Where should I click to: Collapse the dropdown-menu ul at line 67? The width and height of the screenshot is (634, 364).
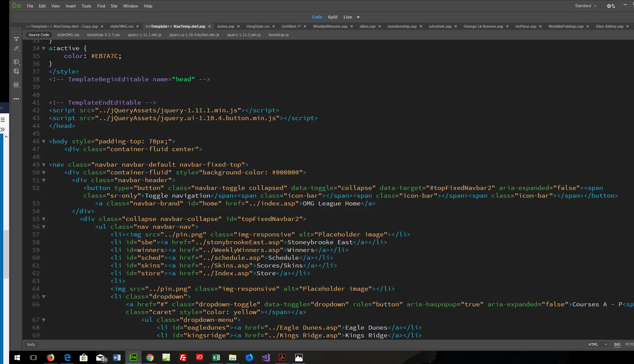(x=44, y=320)
